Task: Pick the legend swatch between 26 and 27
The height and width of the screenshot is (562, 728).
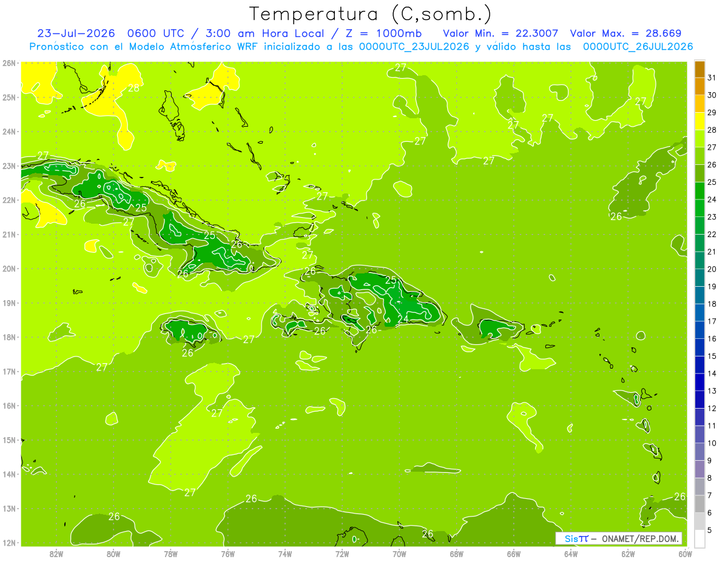Action: click(699, 156)
